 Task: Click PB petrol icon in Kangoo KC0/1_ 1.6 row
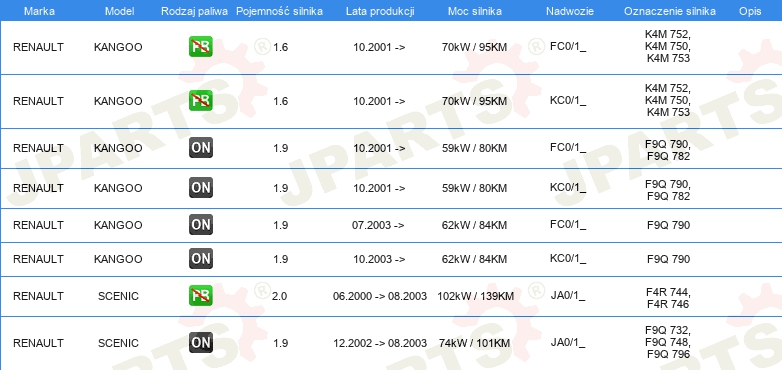[201, 101]
